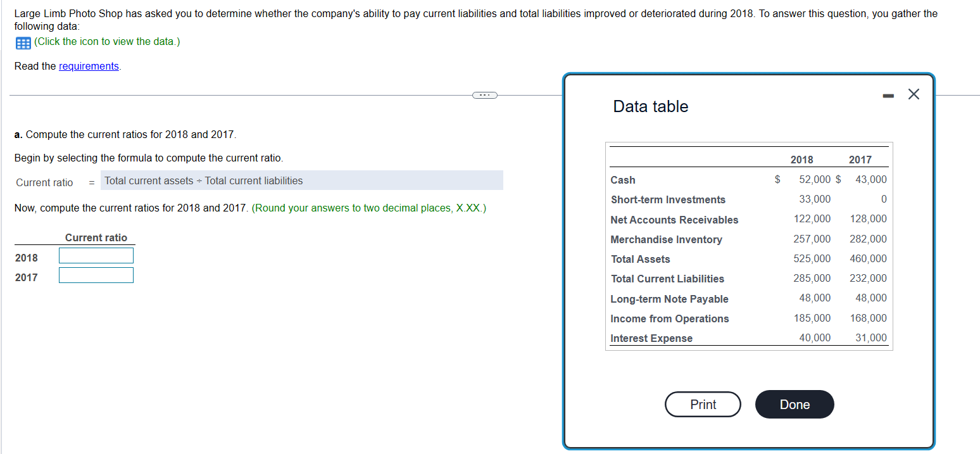Click the Print button
Screen dimensions: 980x454
(703, 404)
